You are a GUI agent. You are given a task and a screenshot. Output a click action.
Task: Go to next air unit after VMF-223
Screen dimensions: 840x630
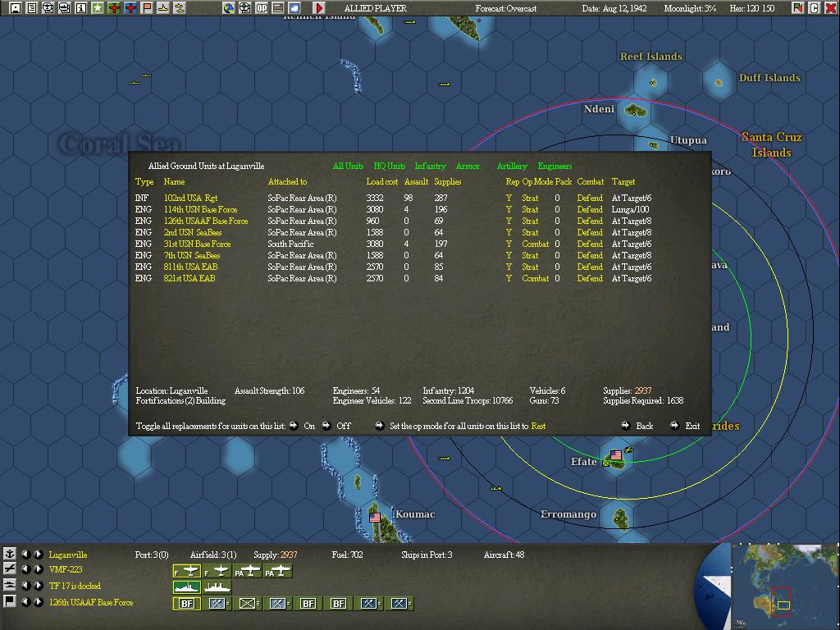click(x=39, y=569)
